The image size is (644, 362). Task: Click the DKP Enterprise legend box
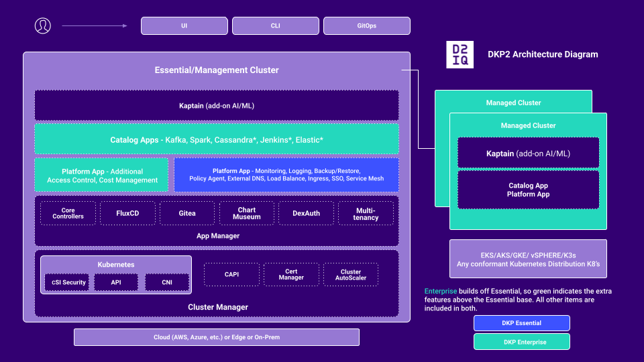tap(522, 341)
